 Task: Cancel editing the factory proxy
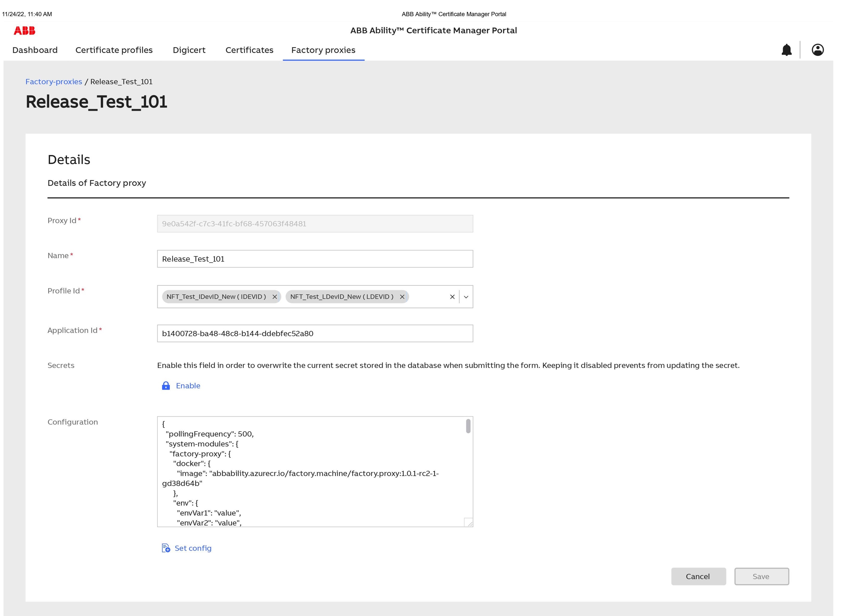[699, 577]
